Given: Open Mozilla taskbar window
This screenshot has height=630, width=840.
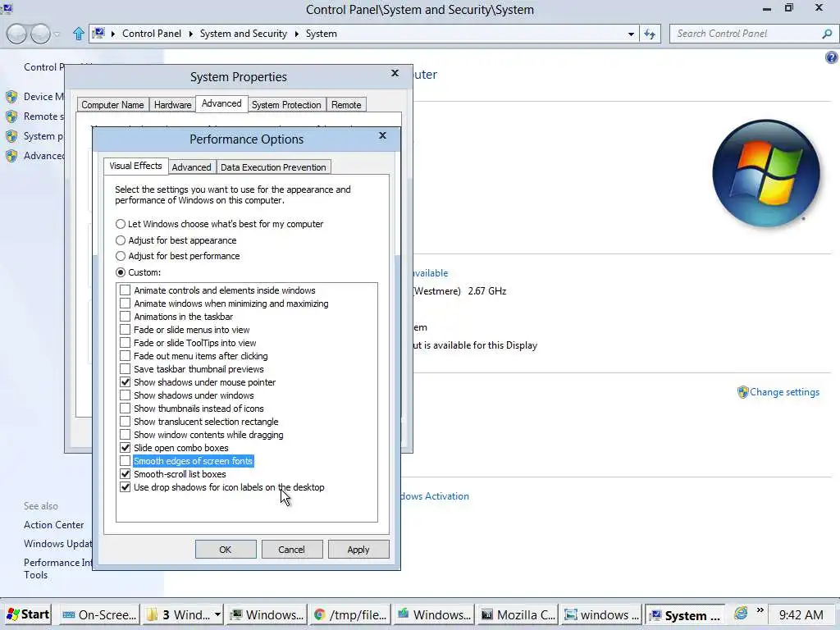Looking at the screenshot, I should pyautogui.click(x=518, y=615).
